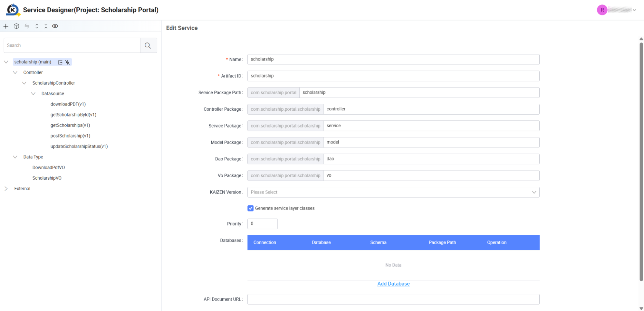Open the KAIZEN Version dropdown

393,192
